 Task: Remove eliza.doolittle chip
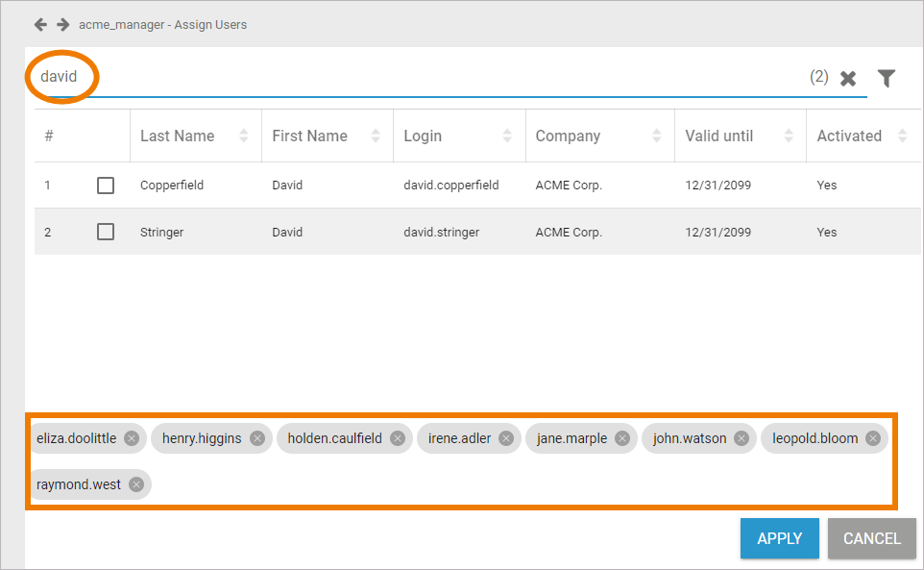(132, 438)
